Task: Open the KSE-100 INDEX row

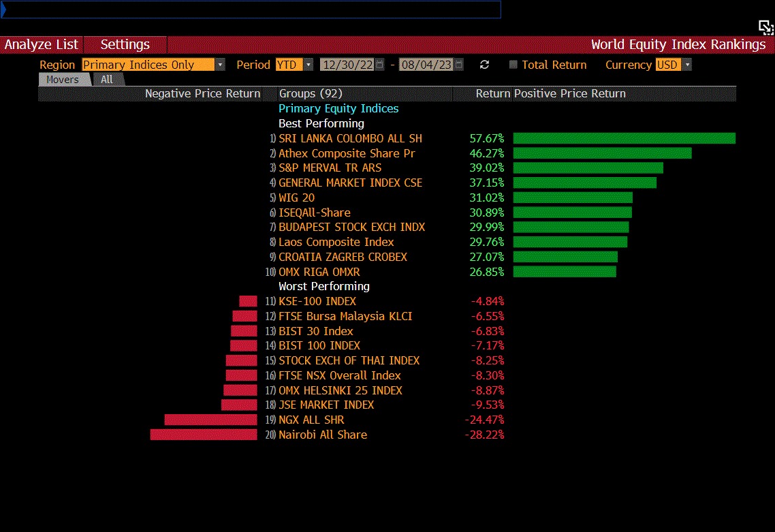Action: (317, 302)
